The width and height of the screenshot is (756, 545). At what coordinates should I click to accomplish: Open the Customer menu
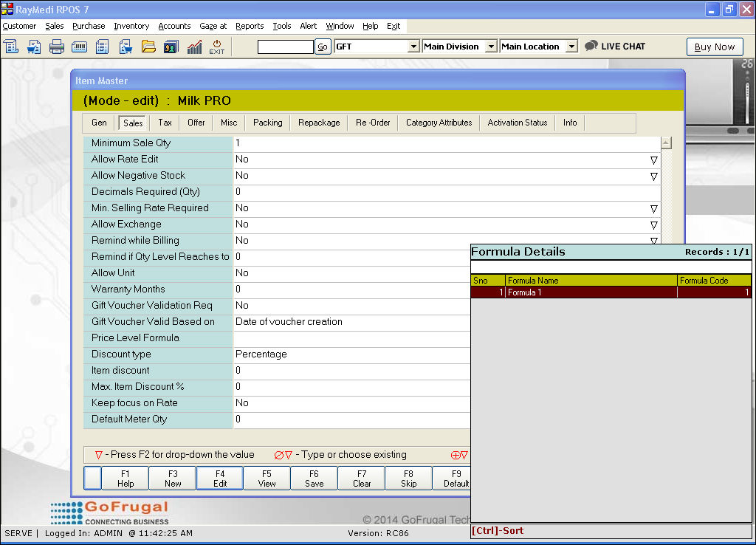tap(19, 26)
